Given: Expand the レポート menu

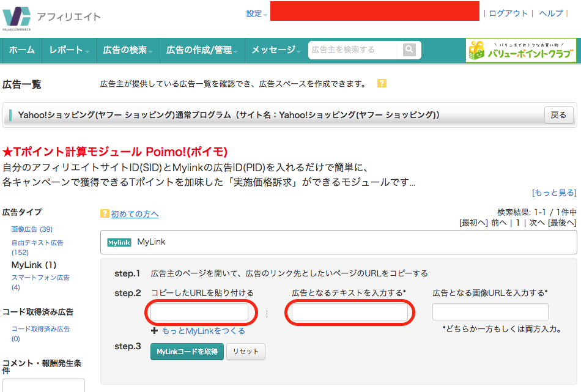Looking at the screenshot, I should pyautogui.click(x=69, y=50).
